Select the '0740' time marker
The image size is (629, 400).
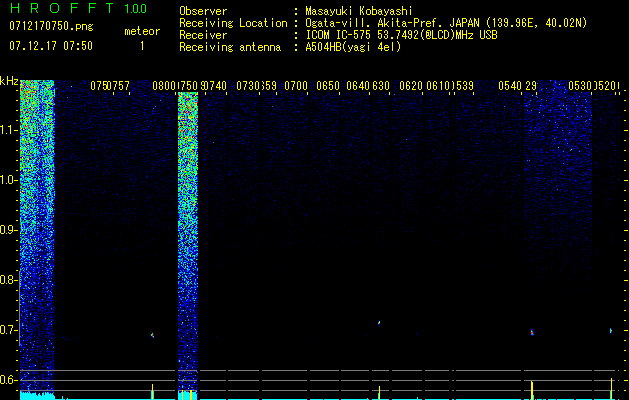215,86
